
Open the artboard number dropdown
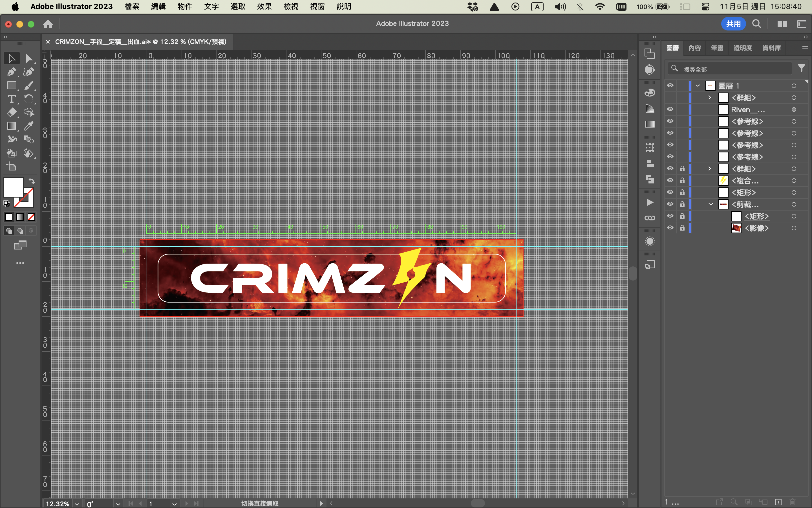click(174, 504)
